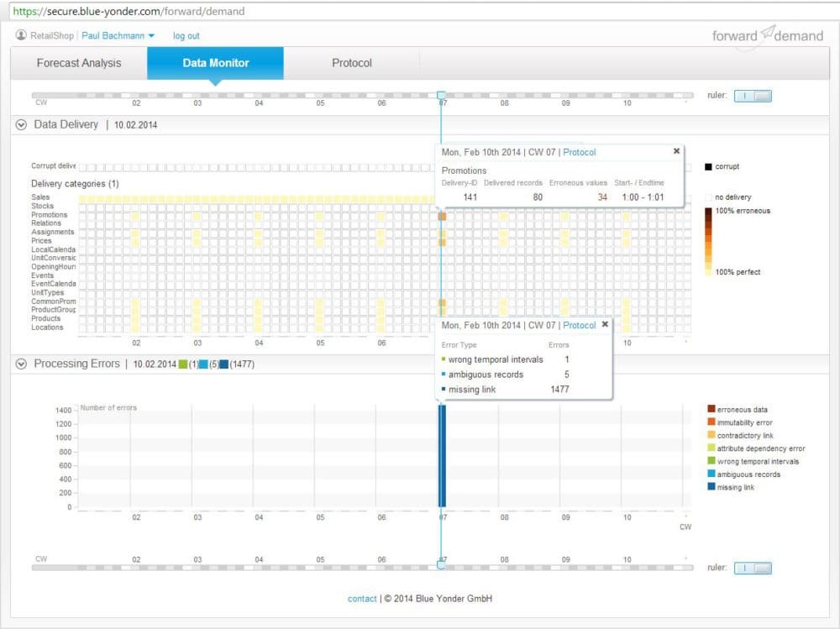Switch to the Forecast Analysis tab
840x629 pixels.
click(x=79, y=62)
